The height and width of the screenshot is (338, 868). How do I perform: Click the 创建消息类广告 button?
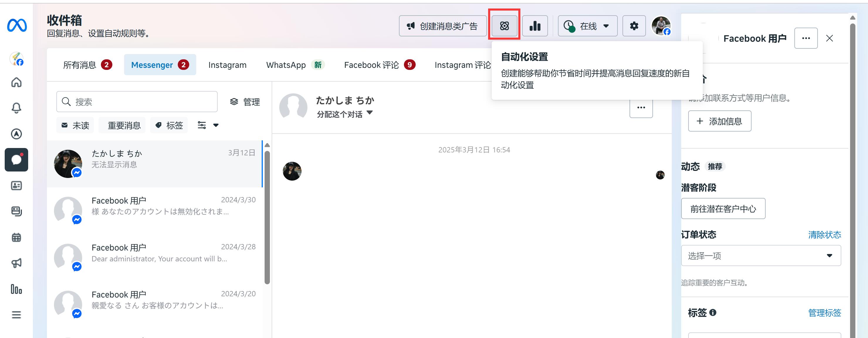point(443,26)
